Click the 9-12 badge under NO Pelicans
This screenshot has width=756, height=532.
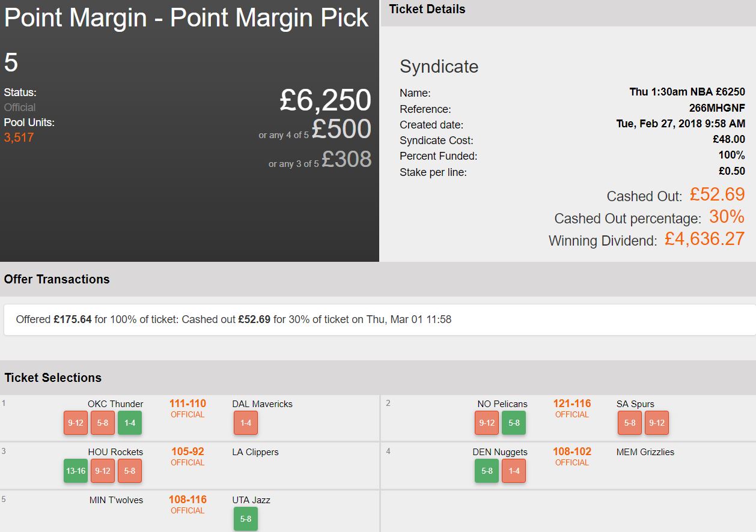[487, 423]
